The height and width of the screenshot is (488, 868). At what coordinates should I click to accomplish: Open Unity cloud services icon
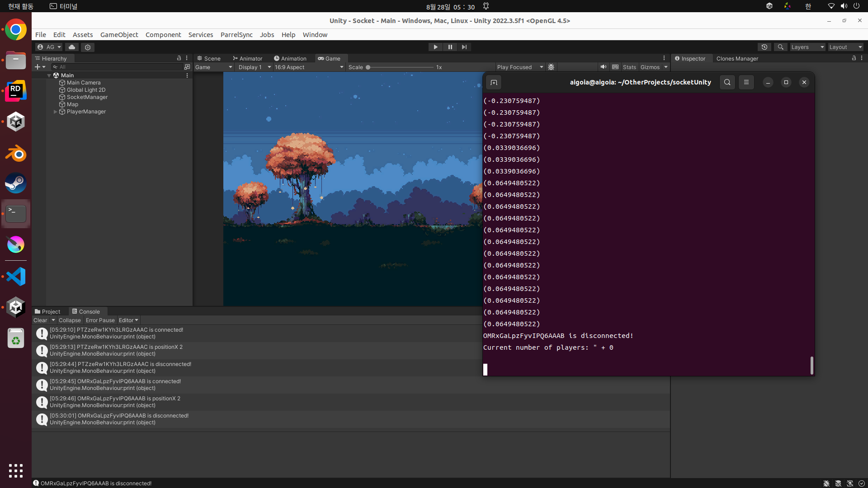click(72, 47)
